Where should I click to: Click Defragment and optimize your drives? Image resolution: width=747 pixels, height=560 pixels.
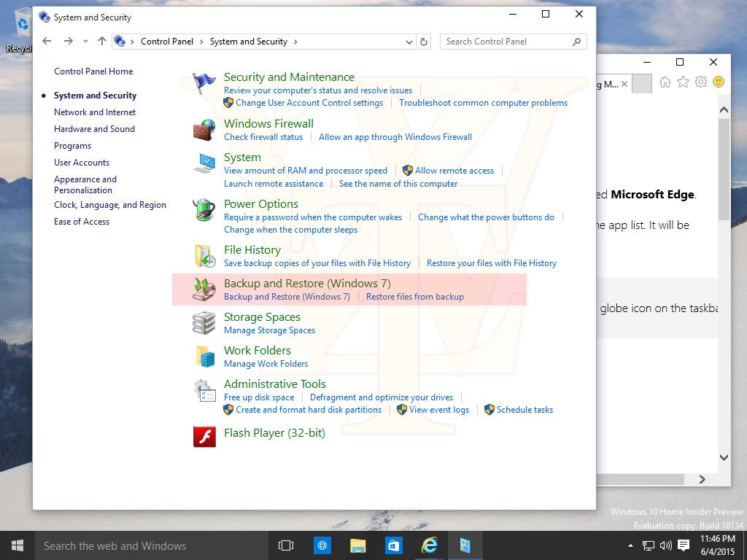tap(382, 397)
